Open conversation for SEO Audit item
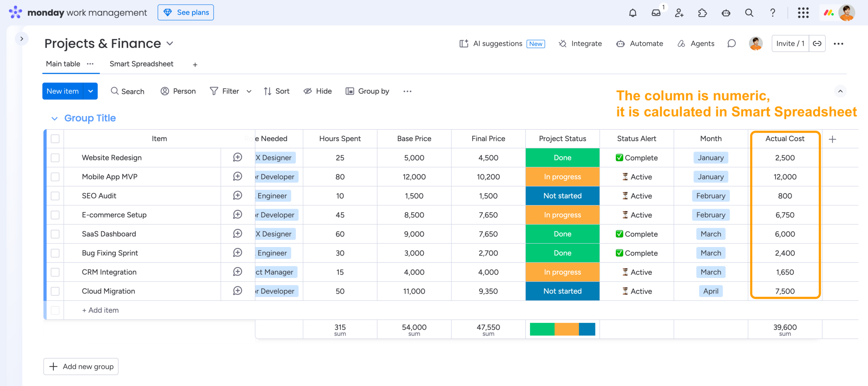Image resolution: width=868 pixels, height=386 pixels. [x=238, y=196]
